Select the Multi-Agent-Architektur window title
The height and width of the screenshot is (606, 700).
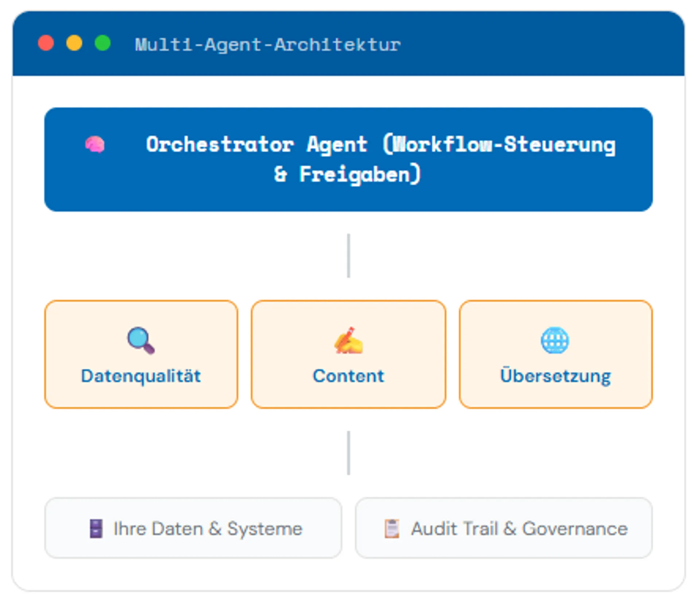pyautogui.click(x=268, y=45)
